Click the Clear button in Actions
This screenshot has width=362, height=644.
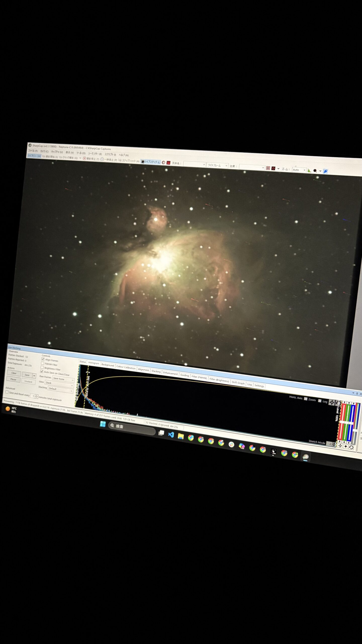click(14, 373)
